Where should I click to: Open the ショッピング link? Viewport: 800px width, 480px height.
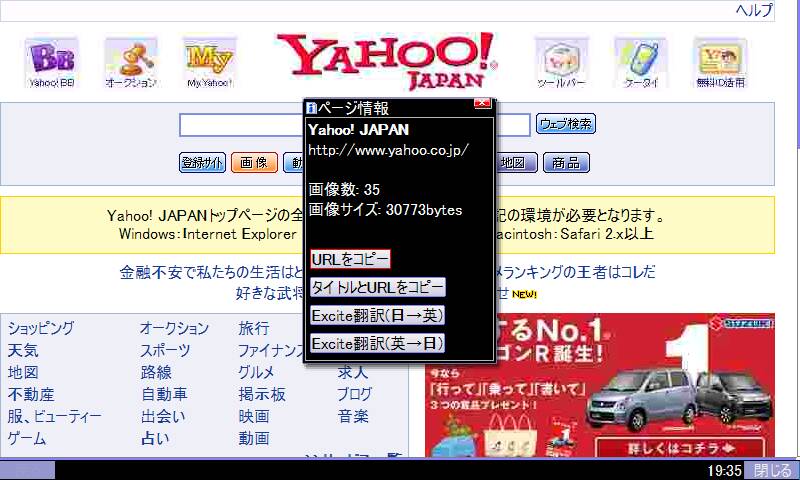[41, 328]
